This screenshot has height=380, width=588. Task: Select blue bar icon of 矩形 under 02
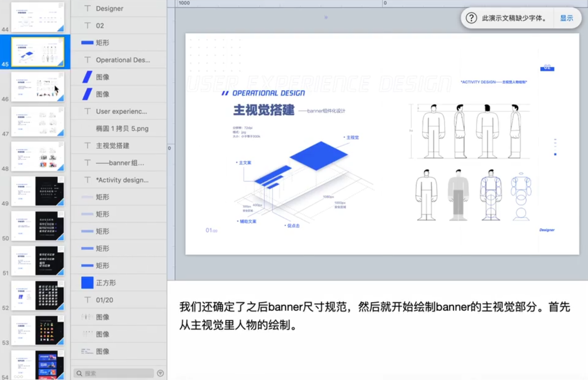87,43
